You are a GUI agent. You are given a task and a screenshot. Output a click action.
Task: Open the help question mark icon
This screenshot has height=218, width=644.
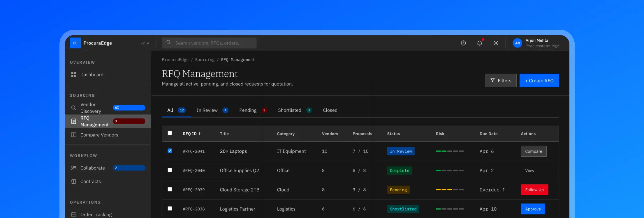coord(463,43)
